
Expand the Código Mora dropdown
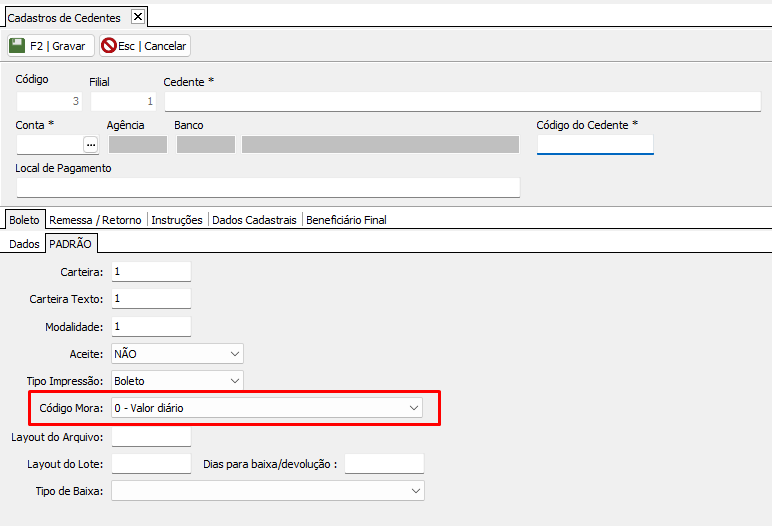click(x=414, y=408)
